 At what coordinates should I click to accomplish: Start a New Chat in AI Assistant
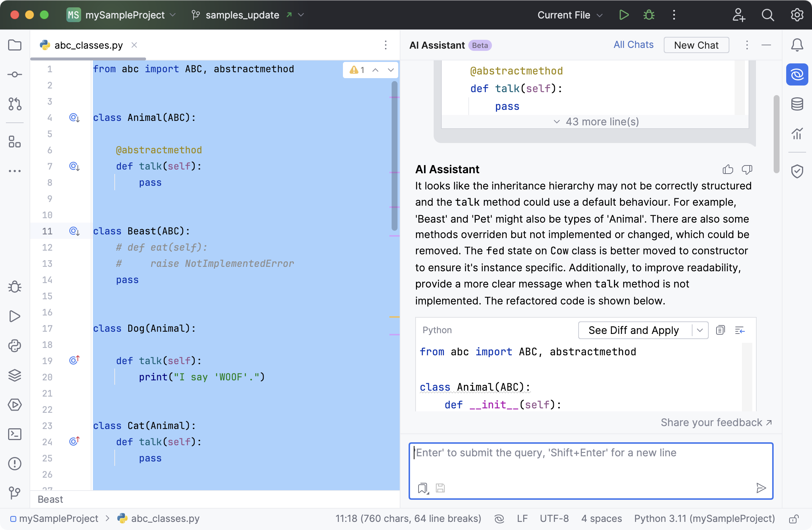[696, 45]
